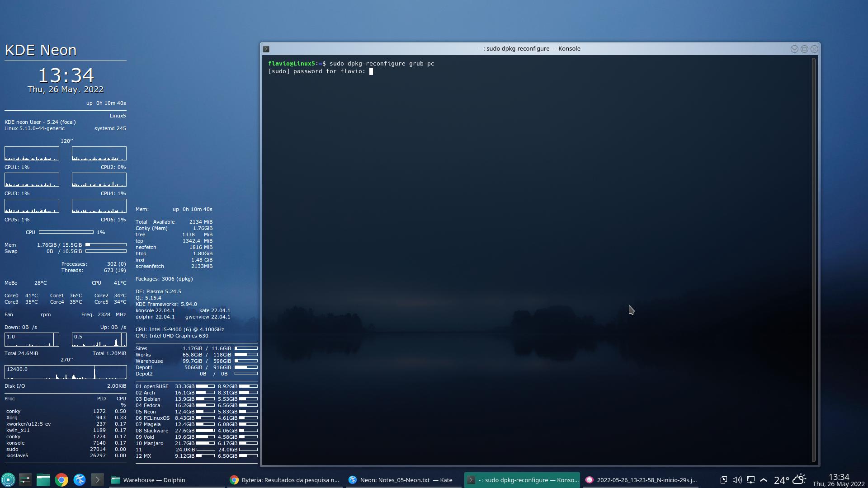Open weather widget showing 24°
The height and width of the screenshot is (488, 868).
pyautogui.click(x=790, y=480)
